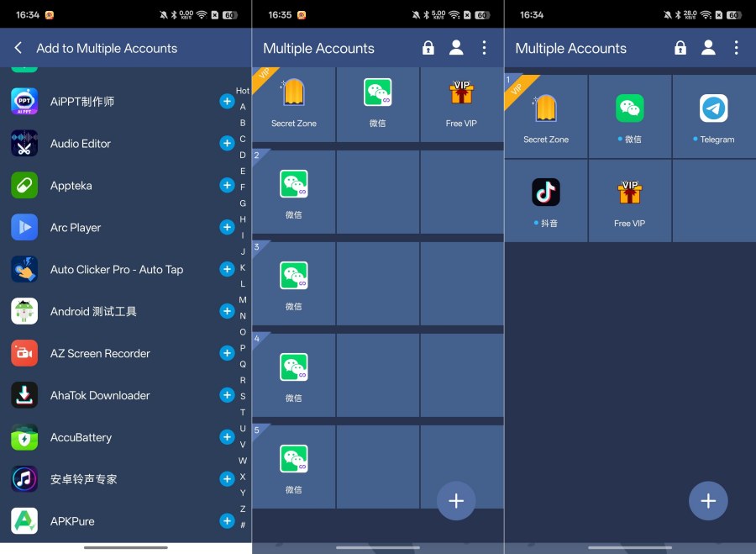Image resolution: width=756 pixels, height=554 pixels.
Task: Go back from Add to Multiple Accounts
Action: click(18, 48)
